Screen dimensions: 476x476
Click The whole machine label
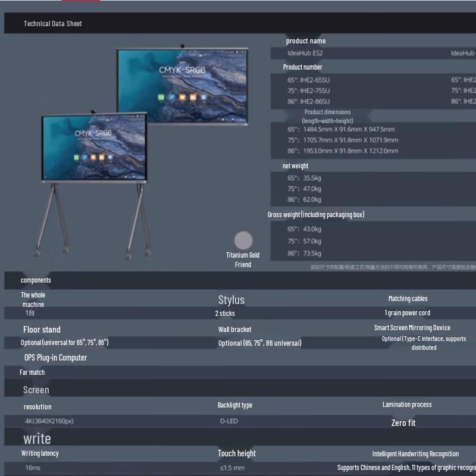pos(33,300)
